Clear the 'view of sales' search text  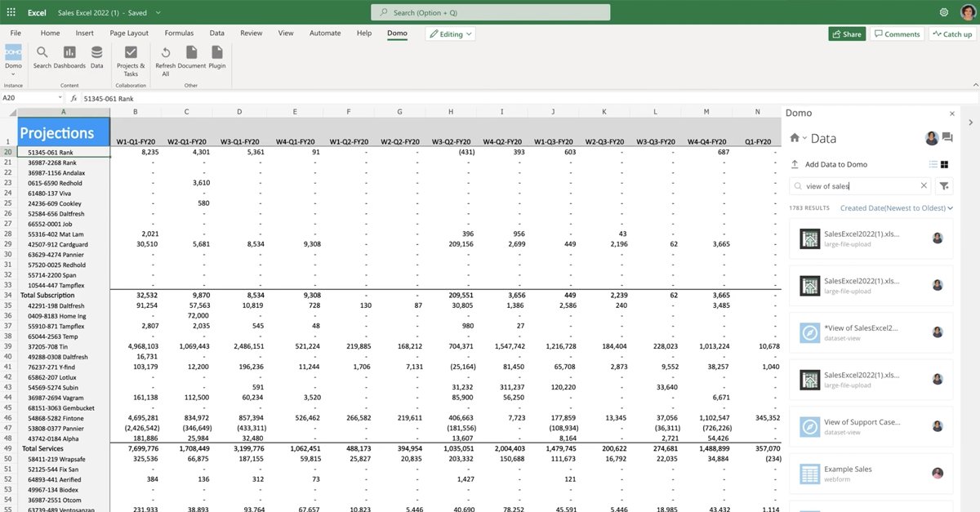[924, 185]
